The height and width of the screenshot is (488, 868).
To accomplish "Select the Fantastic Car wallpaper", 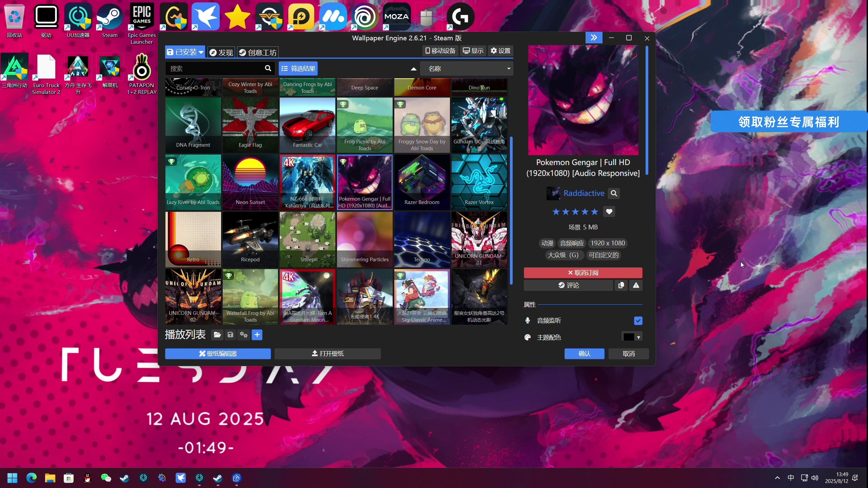I will coord(308,125).
